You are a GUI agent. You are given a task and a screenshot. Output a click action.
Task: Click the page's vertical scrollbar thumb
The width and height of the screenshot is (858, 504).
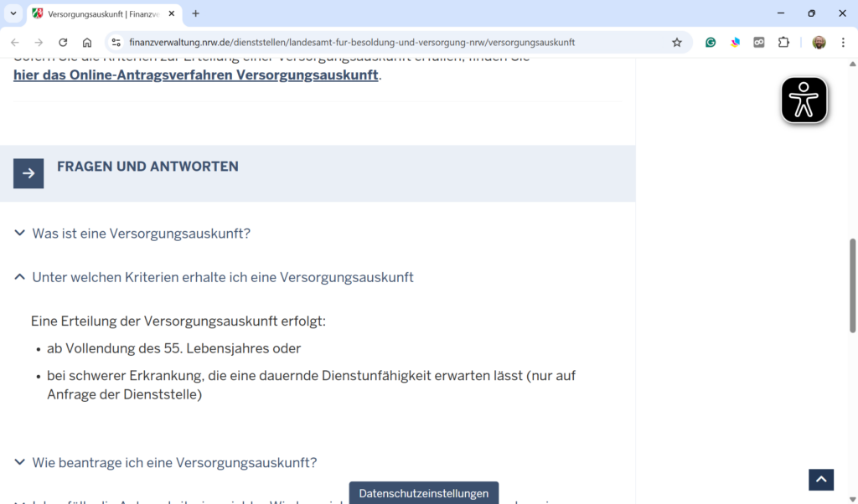(x=853, y=285)
